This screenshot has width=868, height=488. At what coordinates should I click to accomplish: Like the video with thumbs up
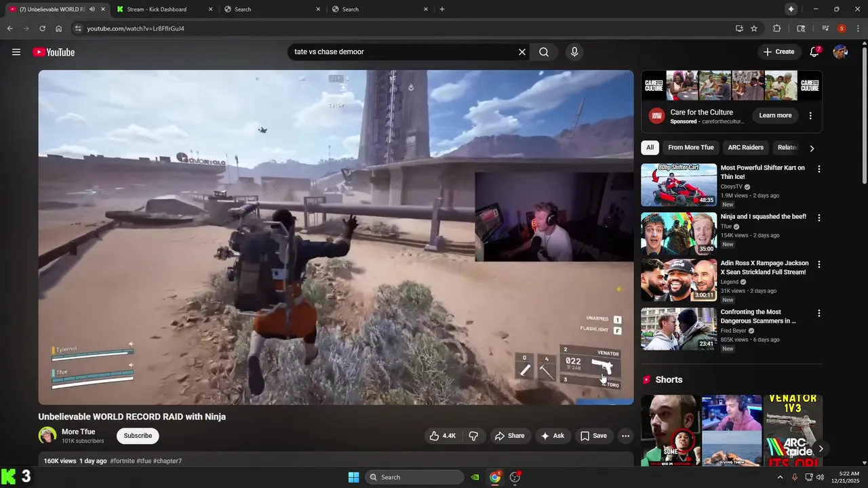point(442,436)
